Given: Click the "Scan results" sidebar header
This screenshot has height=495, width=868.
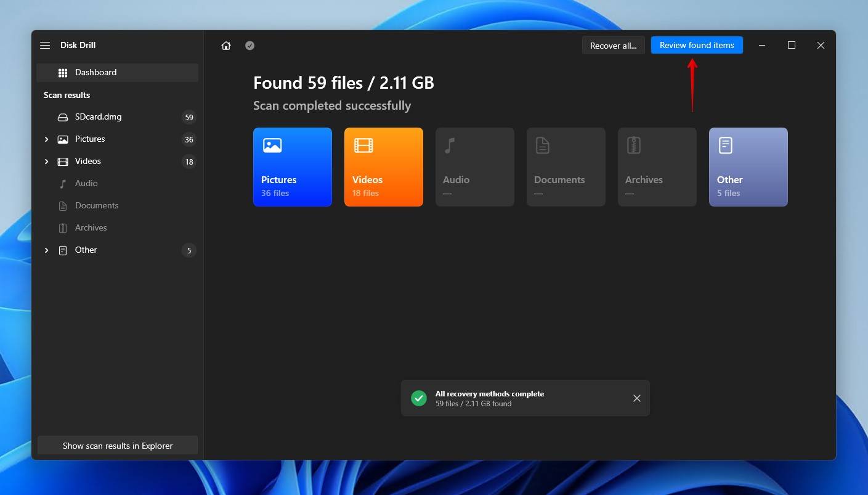Looking at the screenshot, I should click(67, 95).
